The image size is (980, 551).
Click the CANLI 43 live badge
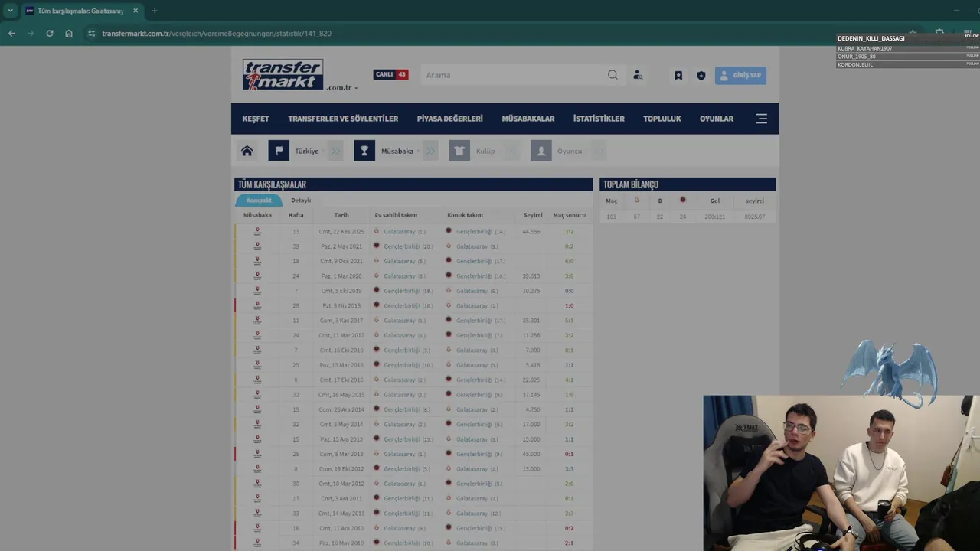tap(390, 75)
